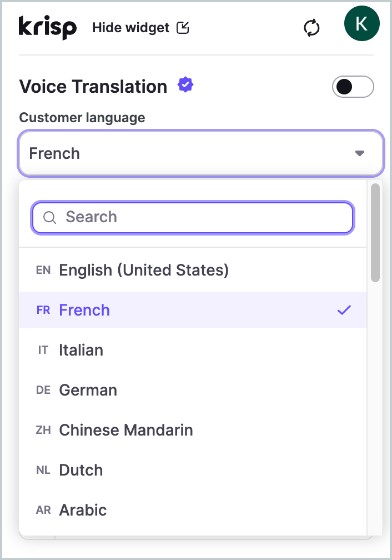Click the magnifying glass in the search box
Screen dimensions: 392x560
(49, 217)
